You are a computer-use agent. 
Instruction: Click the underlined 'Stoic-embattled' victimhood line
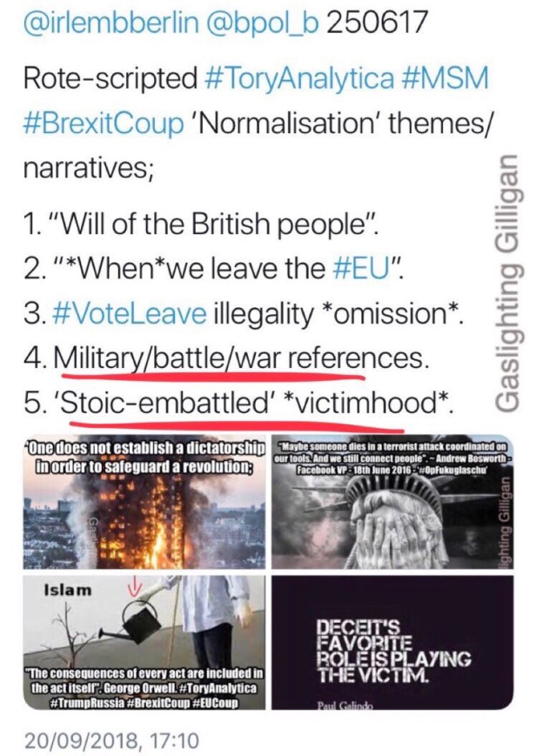(256, 404)
